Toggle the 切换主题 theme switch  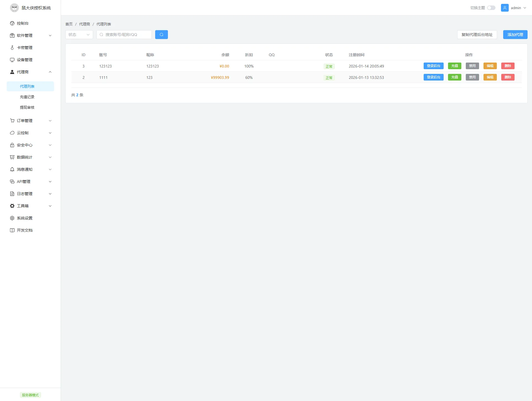coord(491,8)
